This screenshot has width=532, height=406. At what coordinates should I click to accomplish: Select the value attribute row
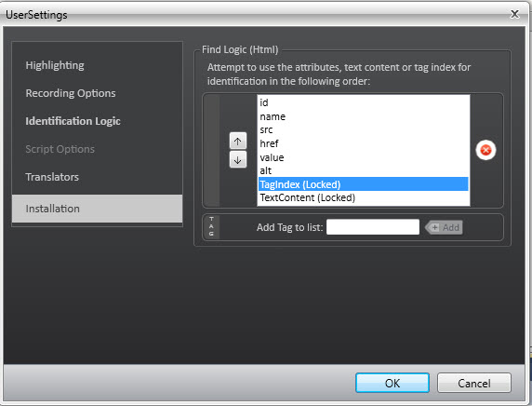click(x=364, y=157)
